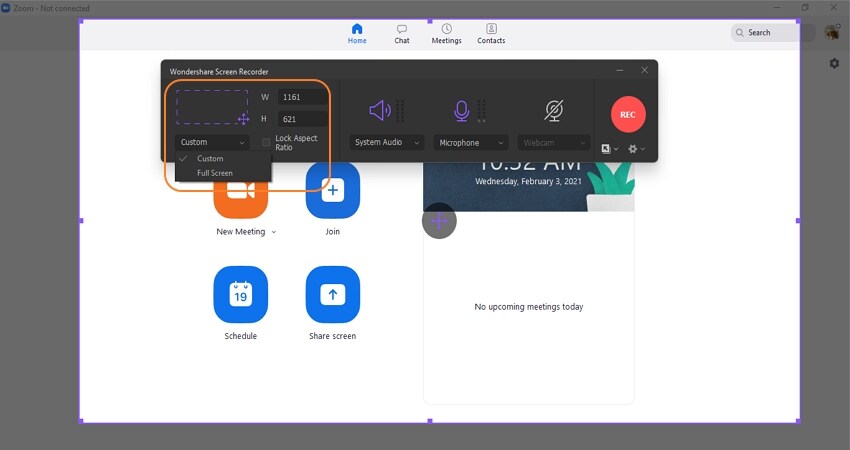
Task: Open the System Audio dropdown
Action: pos(387,142)
